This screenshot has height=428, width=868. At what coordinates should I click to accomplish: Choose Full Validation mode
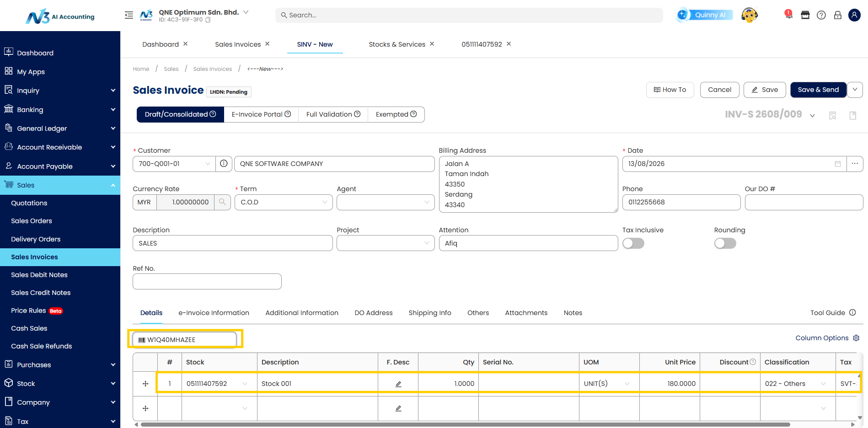click(333, 114)
